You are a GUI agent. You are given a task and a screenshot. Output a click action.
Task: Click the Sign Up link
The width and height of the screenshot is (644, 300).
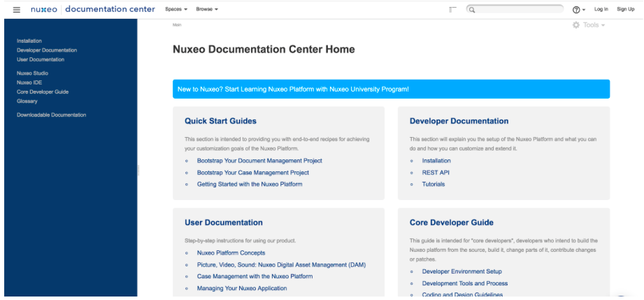click(626, 9)
